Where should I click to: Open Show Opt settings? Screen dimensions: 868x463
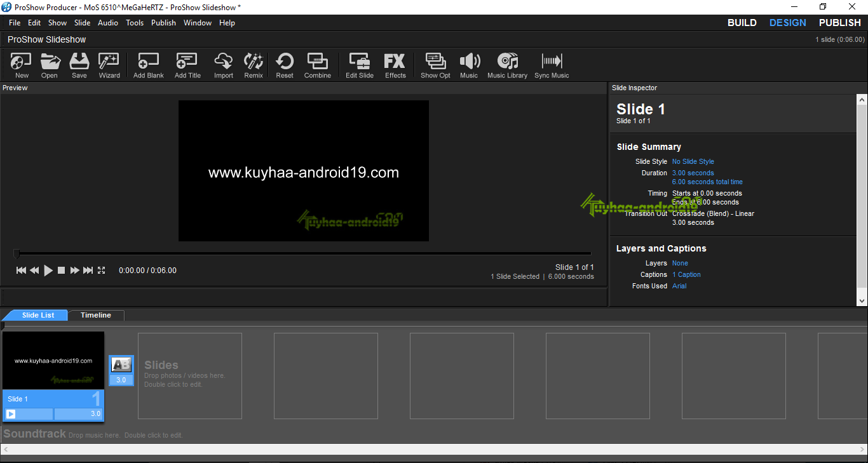click(x=435, y=65)
